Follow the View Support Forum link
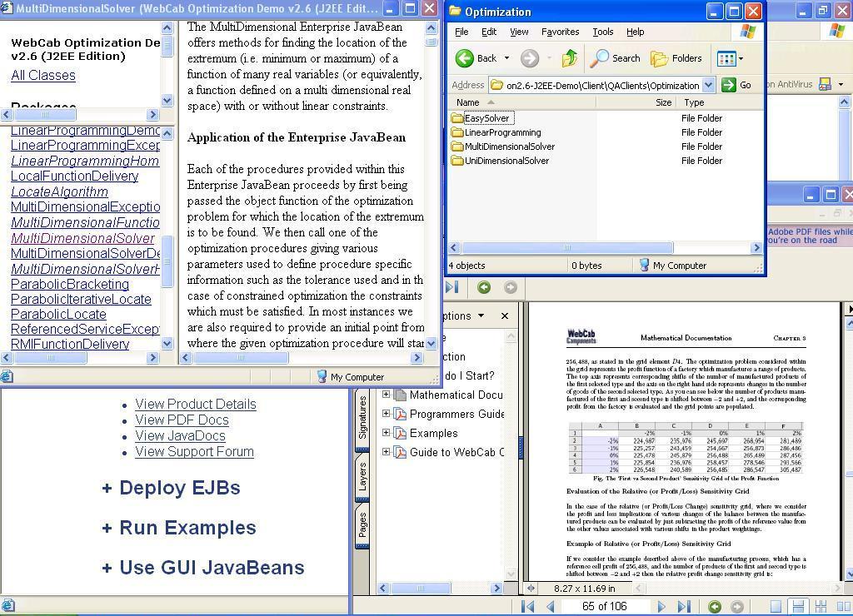The height and width of the screenshot is (616, 853). pos(194,452)
